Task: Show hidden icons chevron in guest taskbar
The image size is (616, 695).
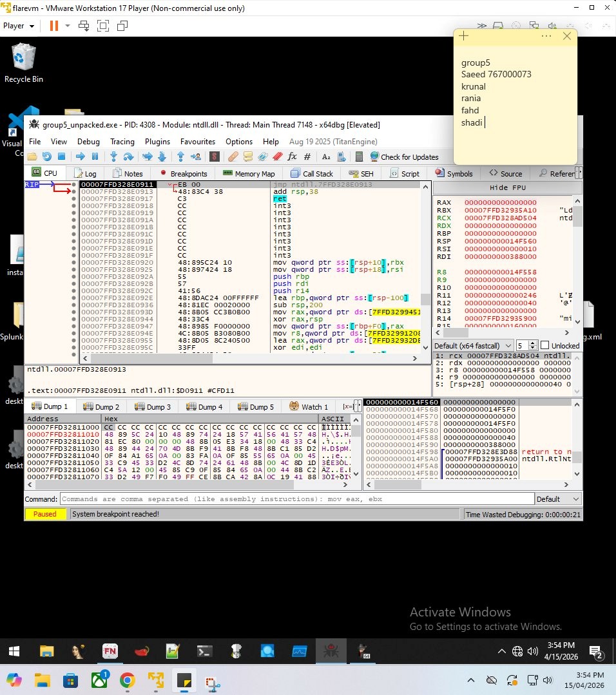Action: pos(501,651)
